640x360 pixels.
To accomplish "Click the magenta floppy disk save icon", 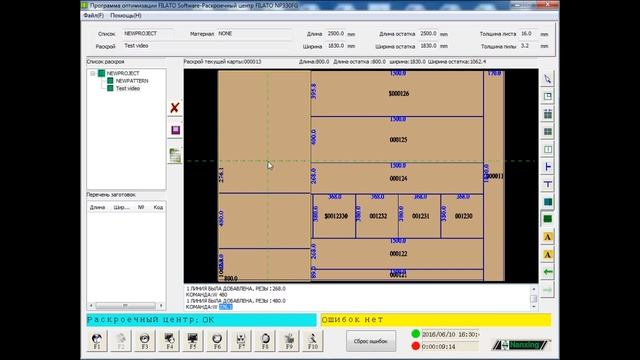I will [175, 130].
